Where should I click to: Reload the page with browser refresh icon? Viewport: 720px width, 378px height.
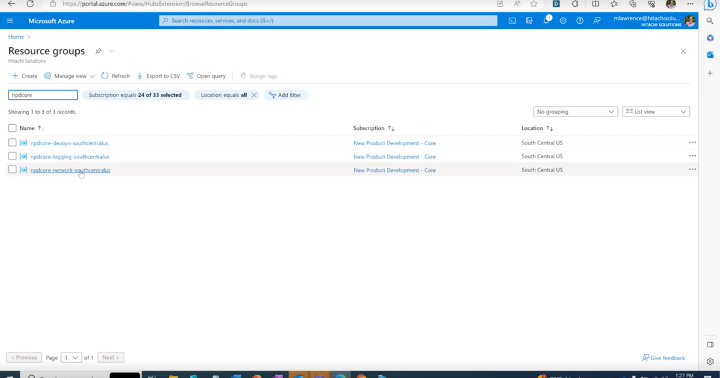pyautogui.click(x=30, y=4)
